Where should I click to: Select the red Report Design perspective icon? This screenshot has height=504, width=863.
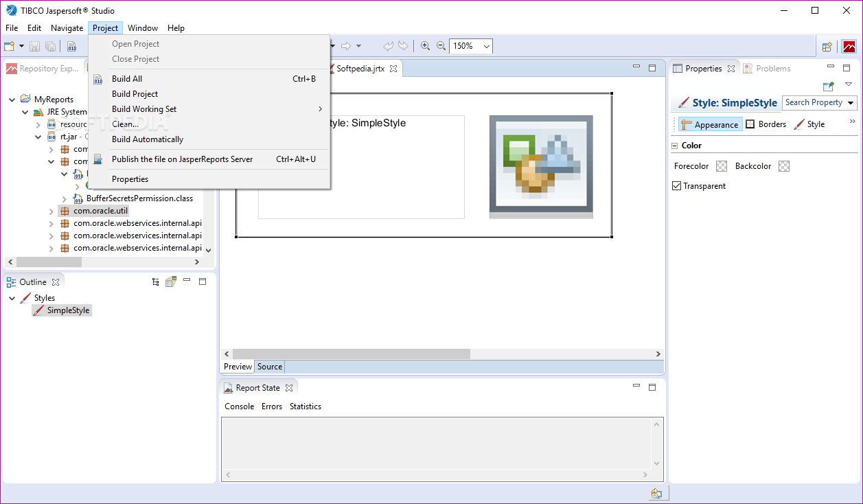tap(849, 47)
